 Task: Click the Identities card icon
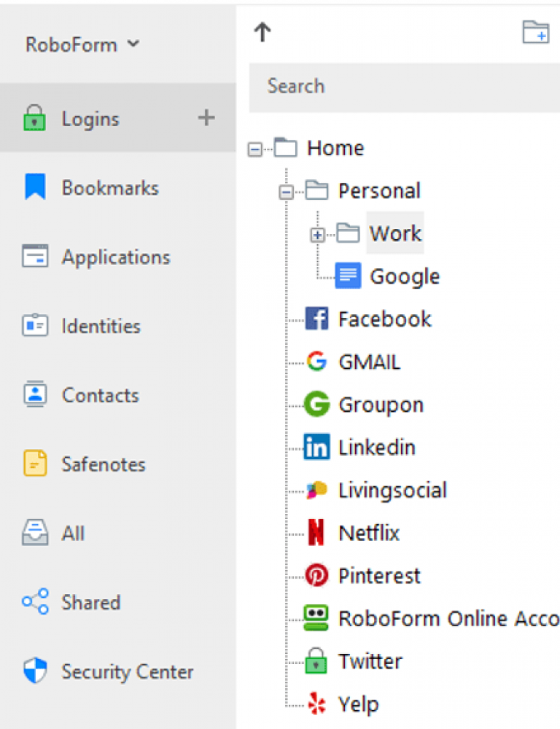tap(35, 326)
